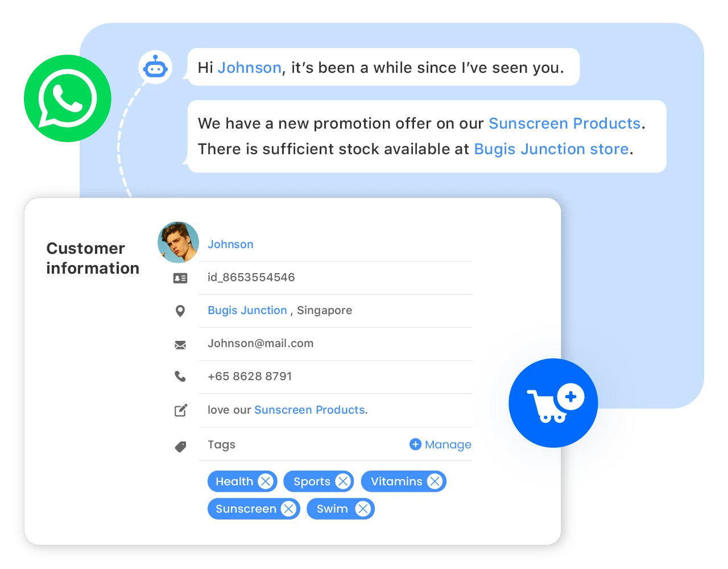Remove the Sports tag
Image resolution: width=728 pixels, height=569 pixels.
342,481
